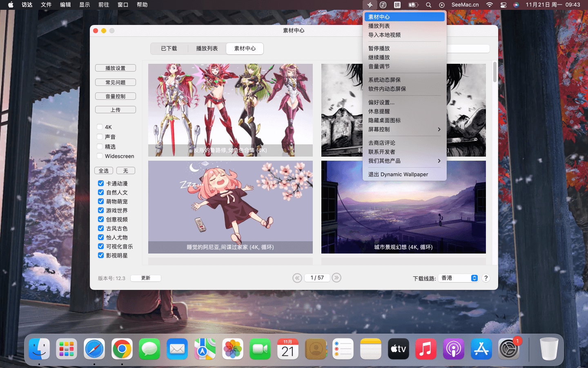Image resolution: width=588 pixels, height=368 pixels.
Task: Open Music app in the Dock
Action: (x=426, y=349)
